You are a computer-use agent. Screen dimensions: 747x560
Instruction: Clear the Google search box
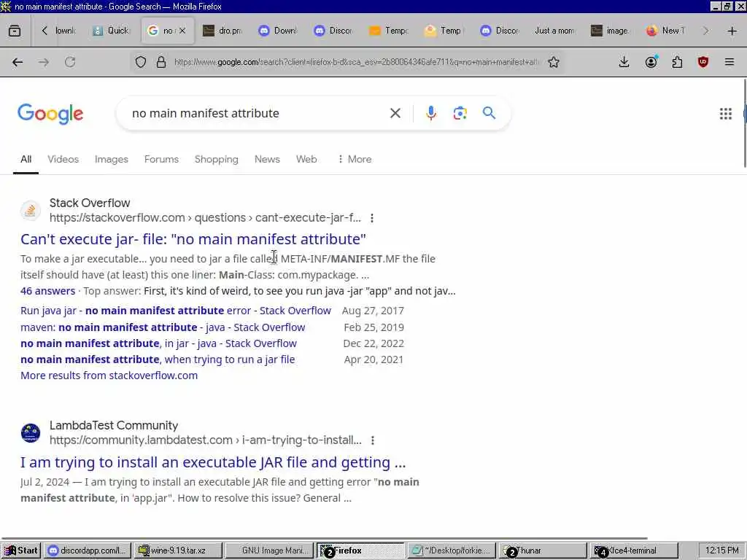pos(395,113)
